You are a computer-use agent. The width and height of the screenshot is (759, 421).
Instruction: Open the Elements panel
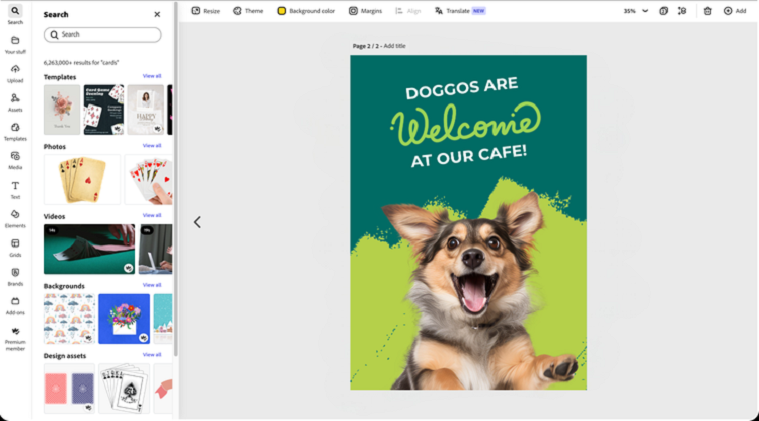point(15,217)
